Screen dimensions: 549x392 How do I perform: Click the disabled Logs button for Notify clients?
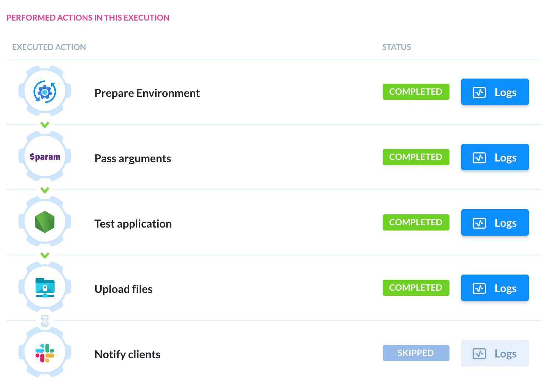[x=495, y=353]
